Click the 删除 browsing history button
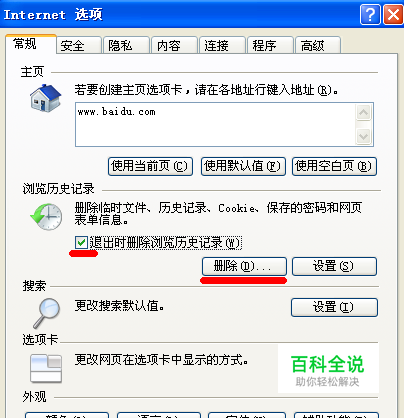 [x=244, y=266]
